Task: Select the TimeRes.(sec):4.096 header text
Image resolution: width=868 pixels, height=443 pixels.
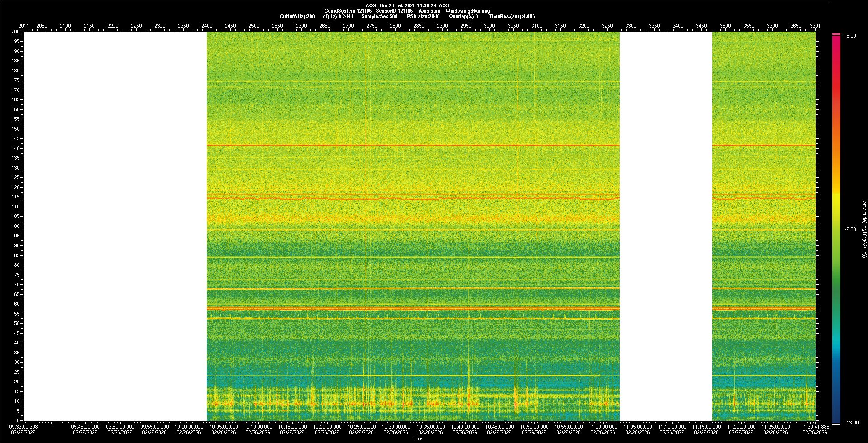Action: [x=512, y=16]
